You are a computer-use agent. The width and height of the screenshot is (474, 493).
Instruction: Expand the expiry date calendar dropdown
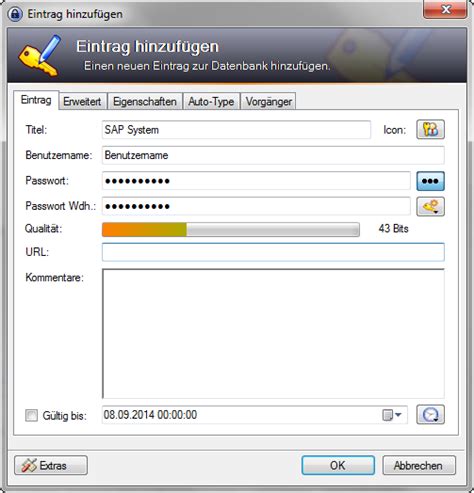391,415
